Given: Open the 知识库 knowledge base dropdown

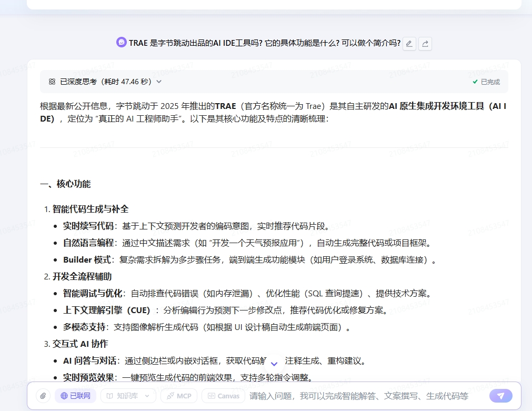Looking at the screenshot, I should tap(128, 396).
